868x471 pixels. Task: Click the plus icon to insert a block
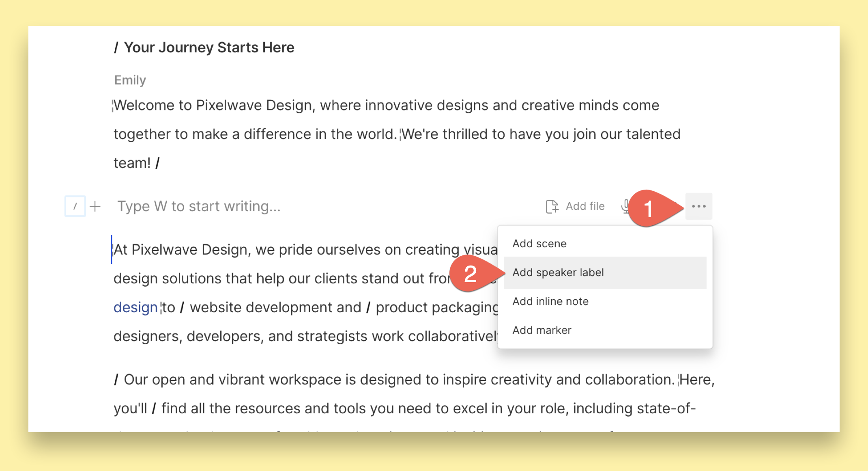95,206
